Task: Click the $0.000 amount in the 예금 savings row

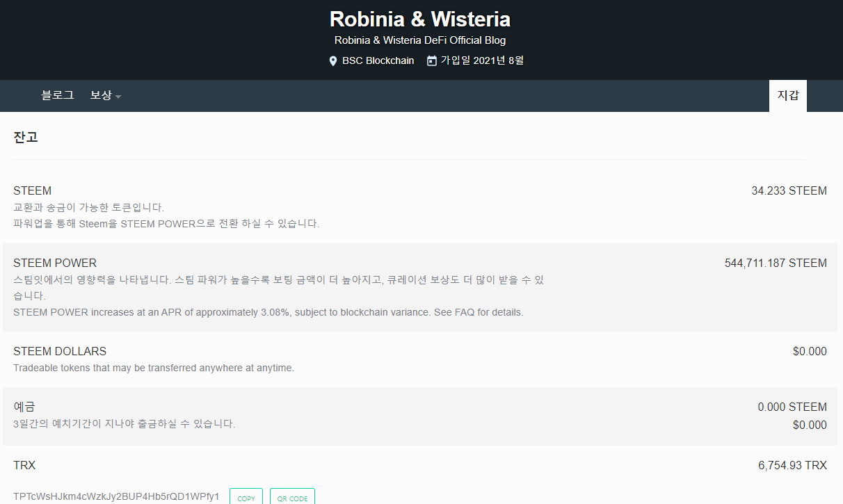Action: pyautogui.click(x=810, y=425)
